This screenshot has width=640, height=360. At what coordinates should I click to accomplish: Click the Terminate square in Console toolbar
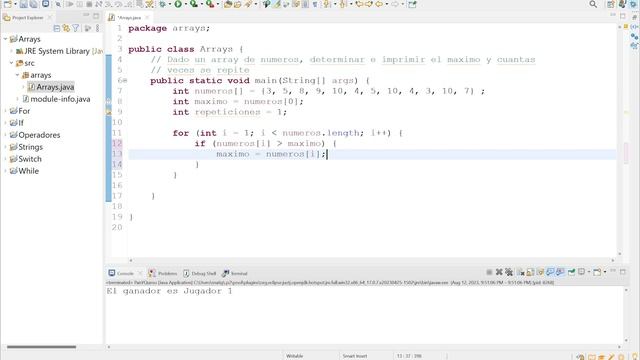tap(489, 272)
